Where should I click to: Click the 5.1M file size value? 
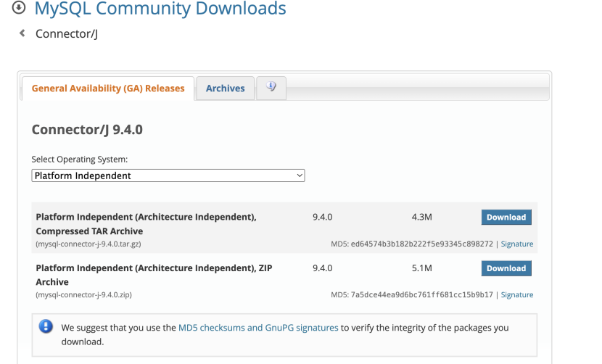[x=421, y=268]
